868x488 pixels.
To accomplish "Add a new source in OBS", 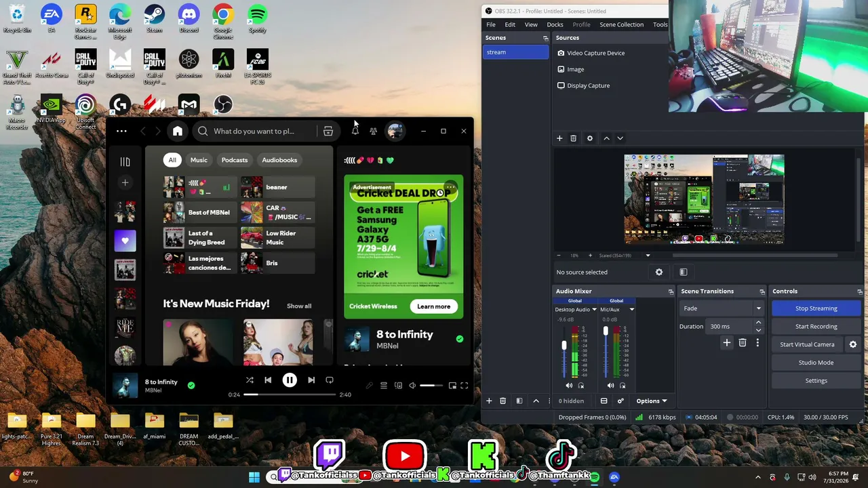I will (559, 138).
